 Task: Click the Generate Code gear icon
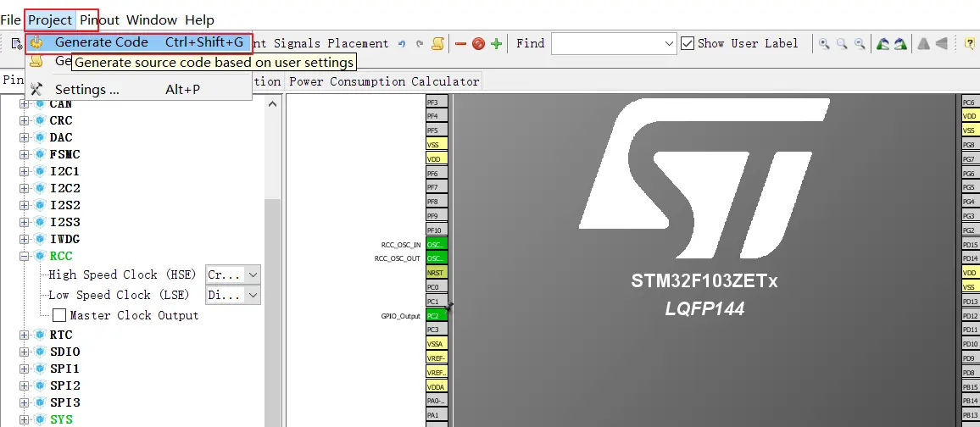pos(36,42)
